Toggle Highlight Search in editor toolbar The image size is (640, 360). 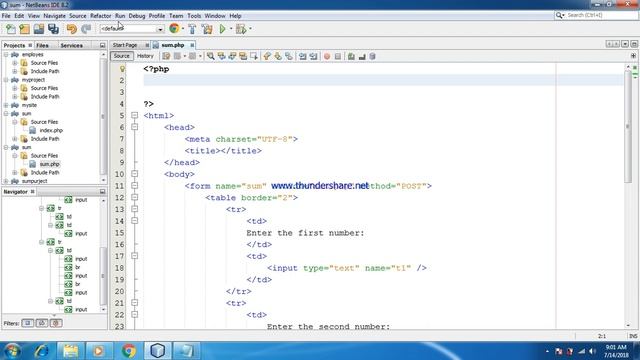click(243, 56)
